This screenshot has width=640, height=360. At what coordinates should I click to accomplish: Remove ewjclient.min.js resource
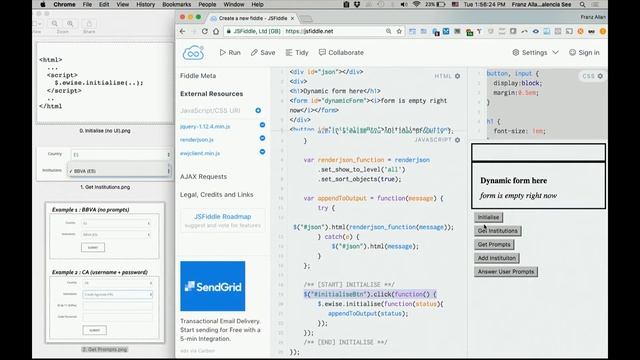click(x=262, y=152)
